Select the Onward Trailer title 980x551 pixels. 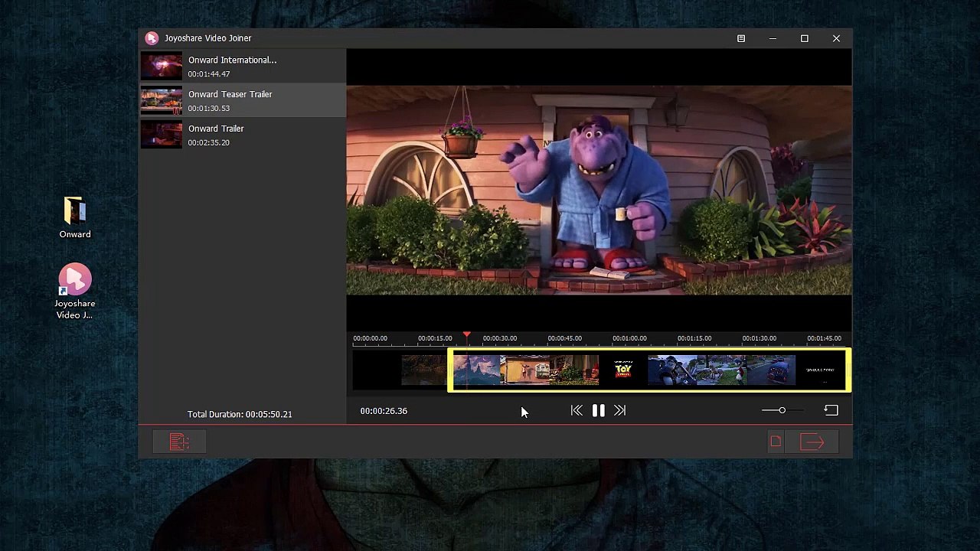[x=216, y=129]
